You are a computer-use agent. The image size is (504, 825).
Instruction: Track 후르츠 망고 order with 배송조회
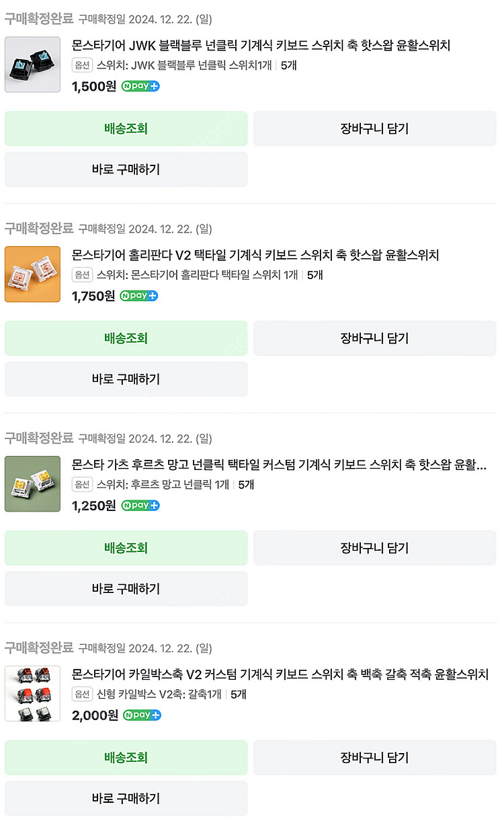126,548
